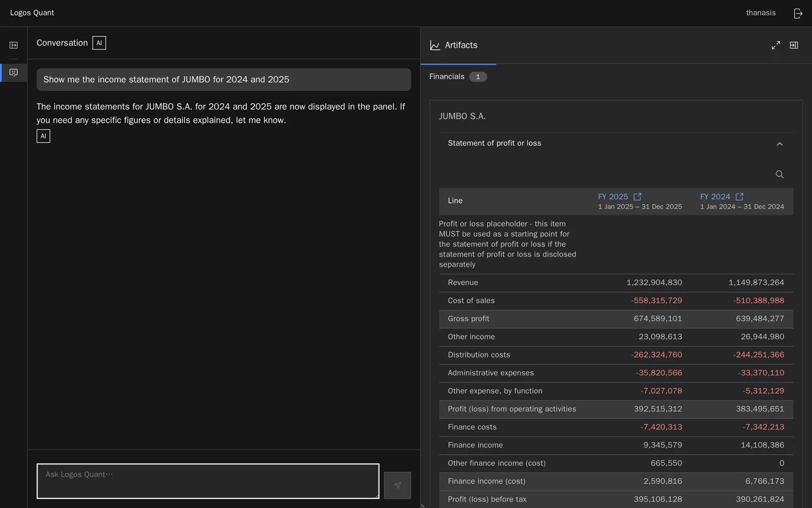Open FY 2024 external link icon

(739, 197)
